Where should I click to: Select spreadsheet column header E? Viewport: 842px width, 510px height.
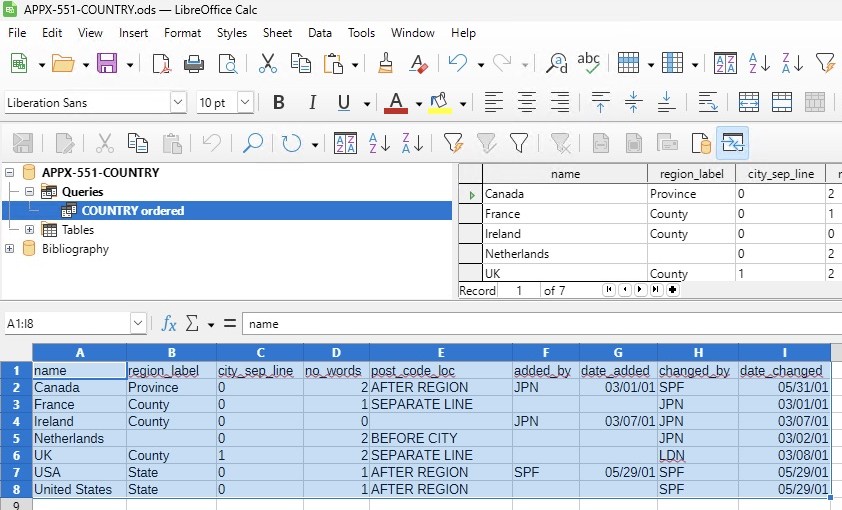coord(441,353)
